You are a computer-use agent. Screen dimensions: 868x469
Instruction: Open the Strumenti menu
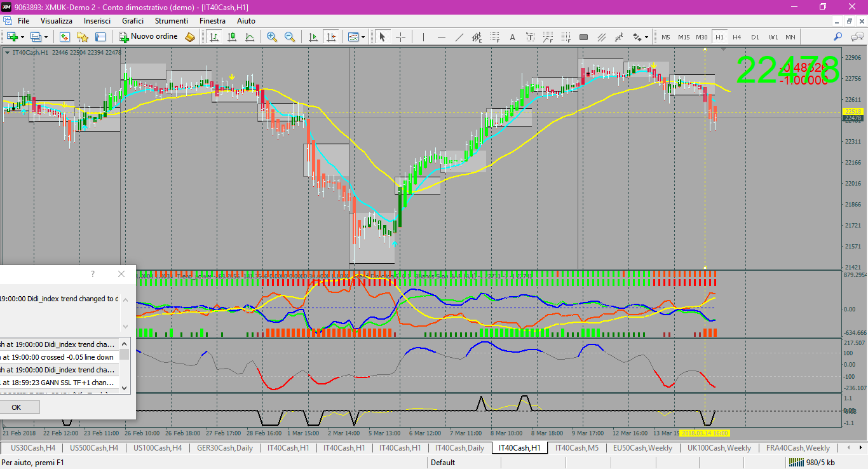coord(171,21)
